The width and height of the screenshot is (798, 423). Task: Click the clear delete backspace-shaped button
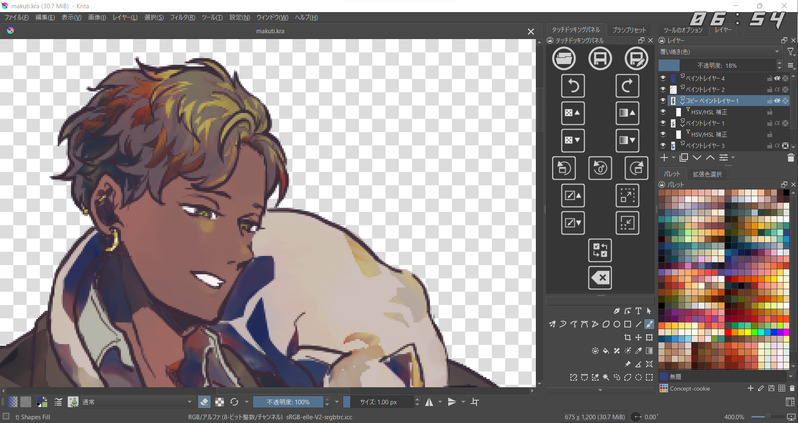point(600,278)
